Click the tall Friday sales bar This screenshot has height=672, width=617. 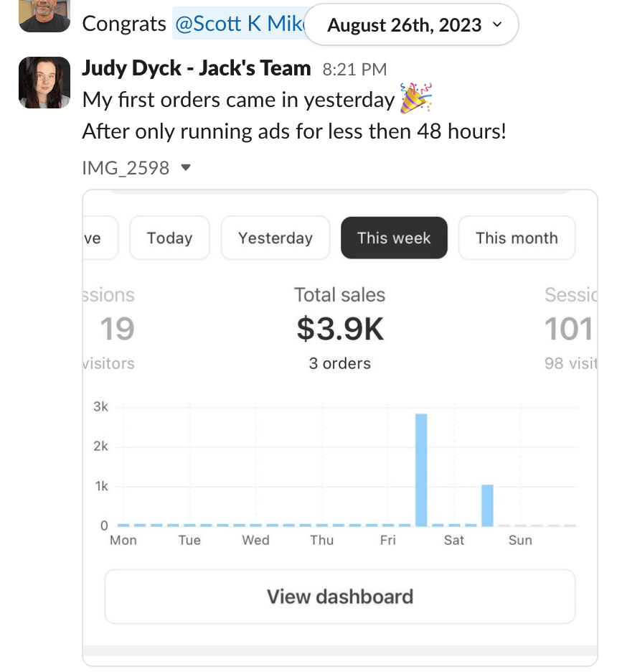[x=421, y=470]
